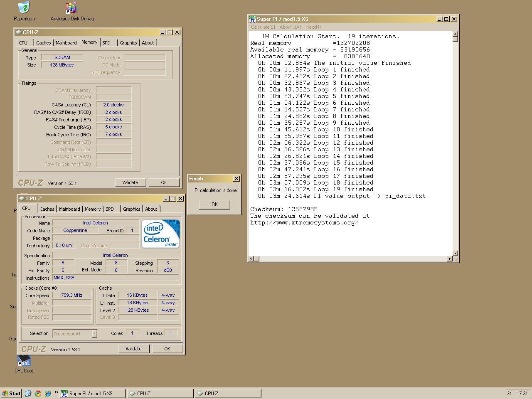Switch to second CPU-Z taskbar button
Image resolution: width=532 pixels, height=399 pixels.
tap(228, 393)
